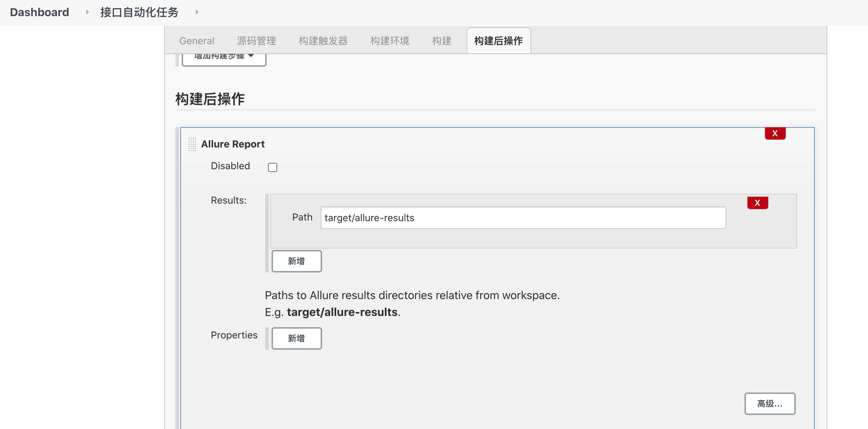
Task: Go to Dashboard breadcrumb link
Action: (x=40, y=12)
